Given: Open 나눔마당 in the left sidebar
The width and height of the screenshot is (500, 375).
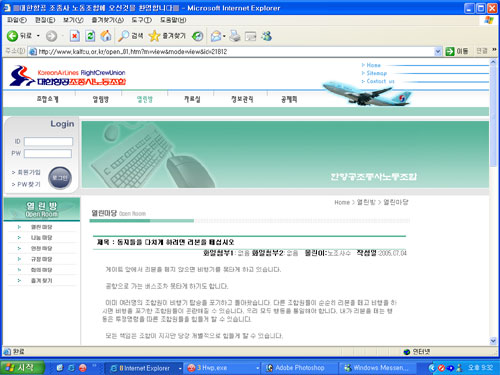Looking at the screenshot, I should coord(41,238).
